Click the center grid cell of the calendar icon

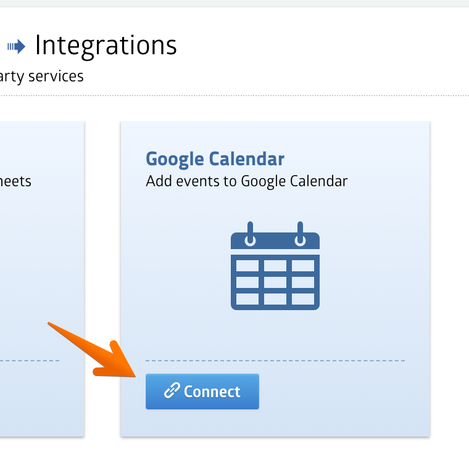(275, 282)
